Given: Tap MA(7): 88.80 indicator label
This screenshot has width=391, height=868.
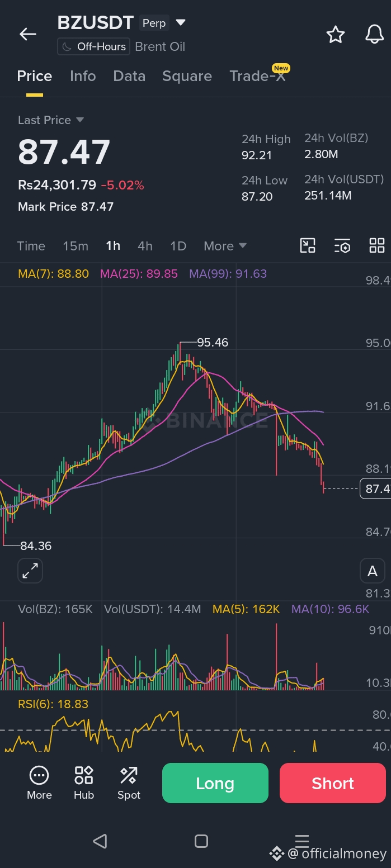Looking at the screenshot, I should point(54,274).
